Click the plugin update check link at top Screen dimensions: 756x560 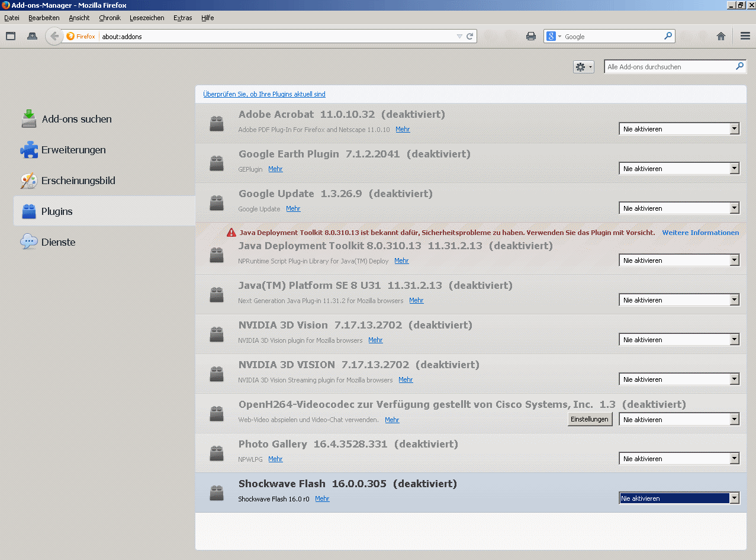[264, 94]
